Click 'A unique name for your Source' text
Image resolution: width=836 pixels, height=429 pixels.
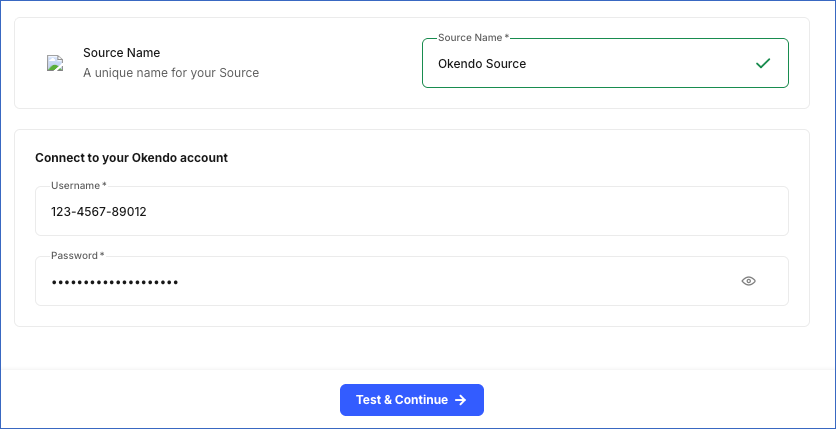coord(171,73)
